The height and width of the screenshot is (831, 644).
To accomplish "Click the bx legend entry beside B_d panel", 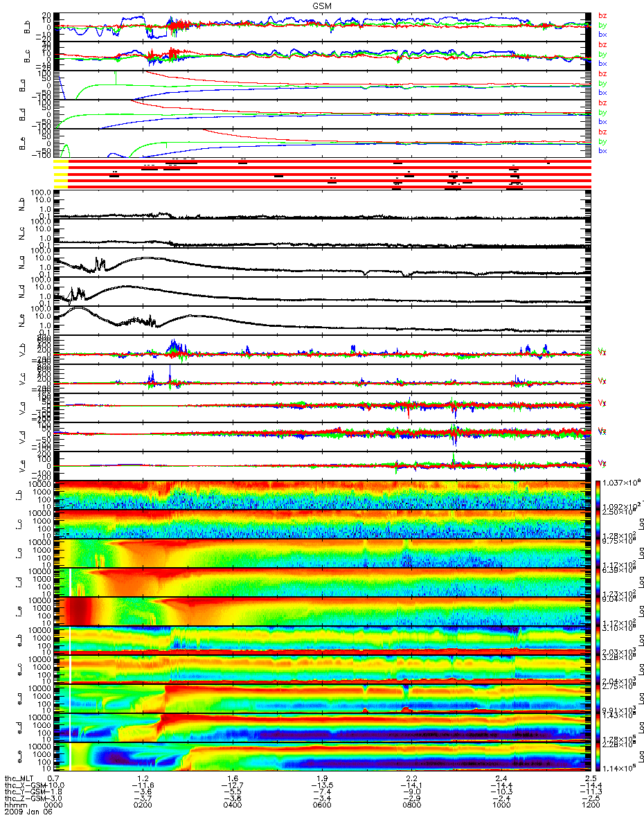I will coord(602,121).
